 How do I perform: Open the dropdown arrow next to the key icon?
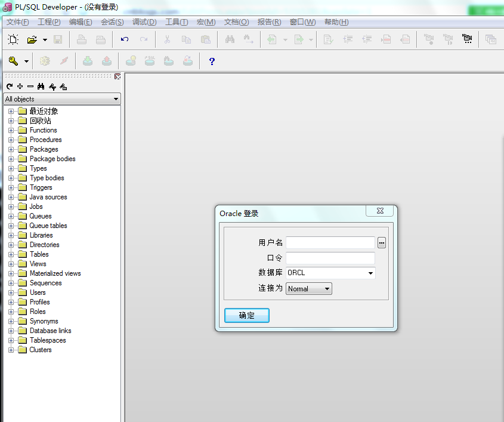coord(26,61)
